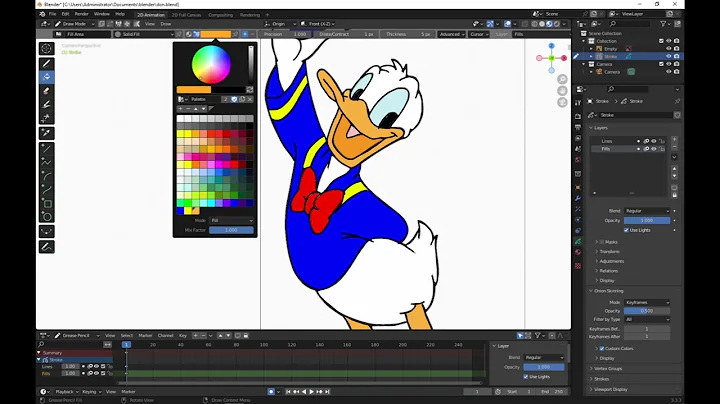Image resolution: width=720 pixels, height=404 pixels.
Task: Select the Erase tool
Action: 46,91
